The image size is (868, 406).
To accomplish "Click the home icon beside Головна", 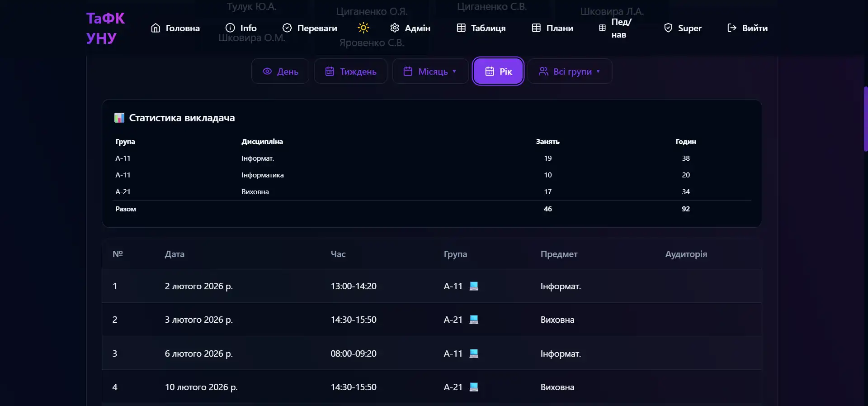I will click(156, 28).
